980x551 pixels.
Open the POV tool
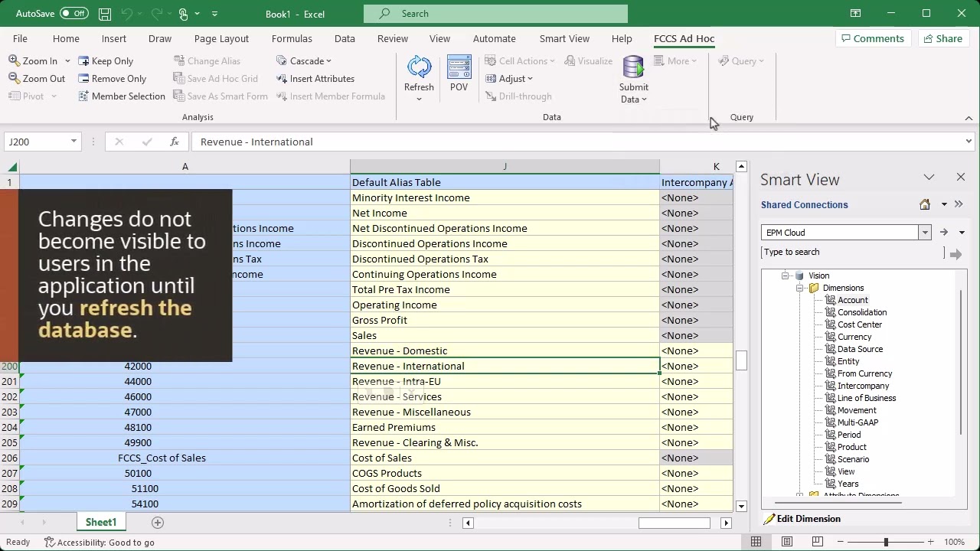(x=459, y=74)
